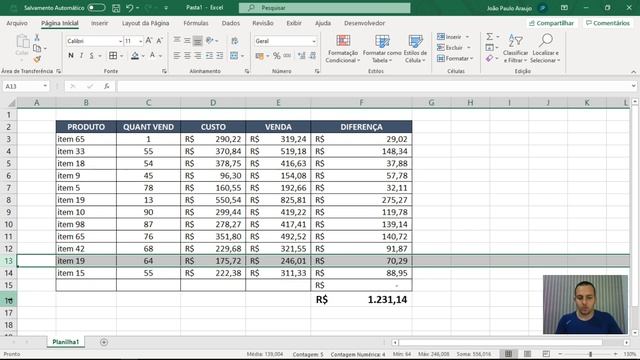Click the Increase Decimal icon

tap(302, 56)
